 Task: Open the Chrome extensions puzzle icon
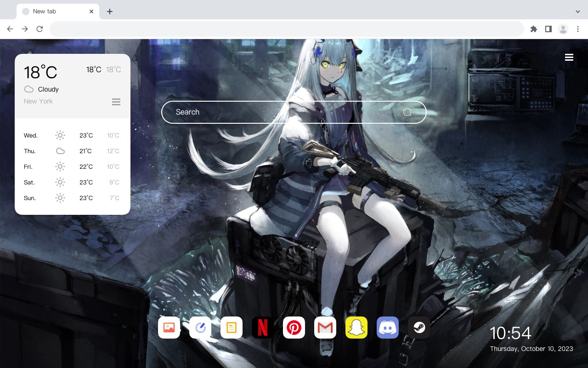pos(533,29)
